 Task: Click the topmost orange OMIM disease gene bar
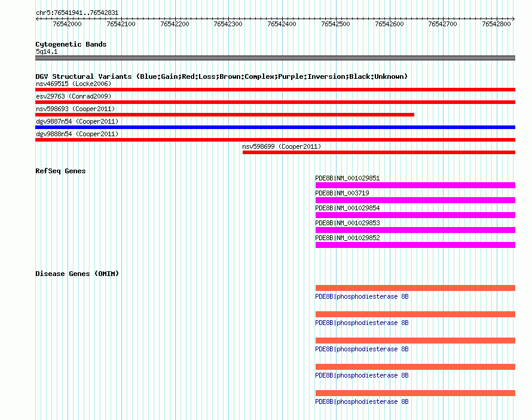(415, 288)
